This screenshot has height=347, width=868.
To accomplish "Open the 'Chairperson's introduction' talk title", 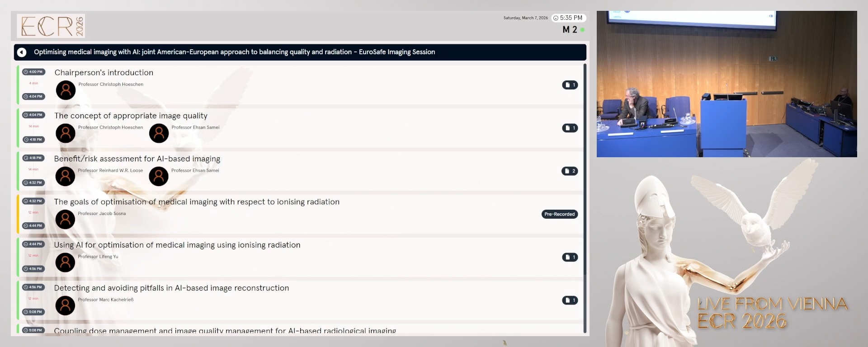I will click(x=104, y=73).
